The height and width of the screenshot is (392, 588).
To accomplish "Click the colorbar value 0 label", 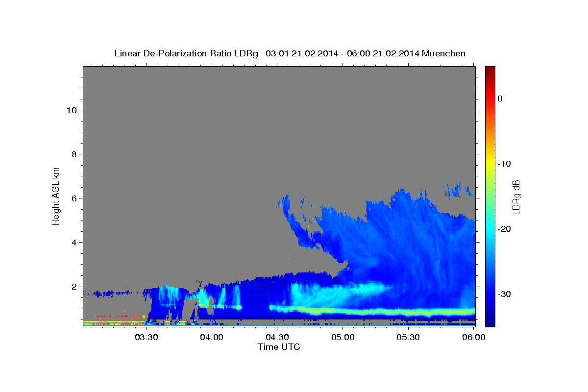I will click(500, 98).
